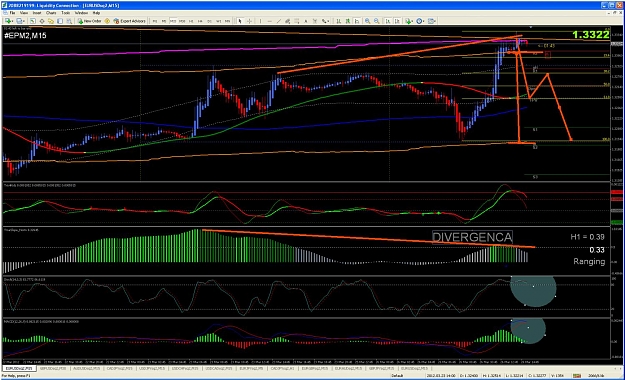Show the Data Window panel

click(42, 21)
